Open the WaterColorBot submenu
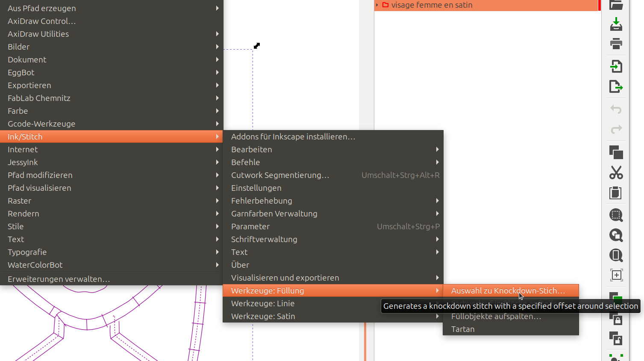Screen dimensions: 644x361 click(112, 265)
